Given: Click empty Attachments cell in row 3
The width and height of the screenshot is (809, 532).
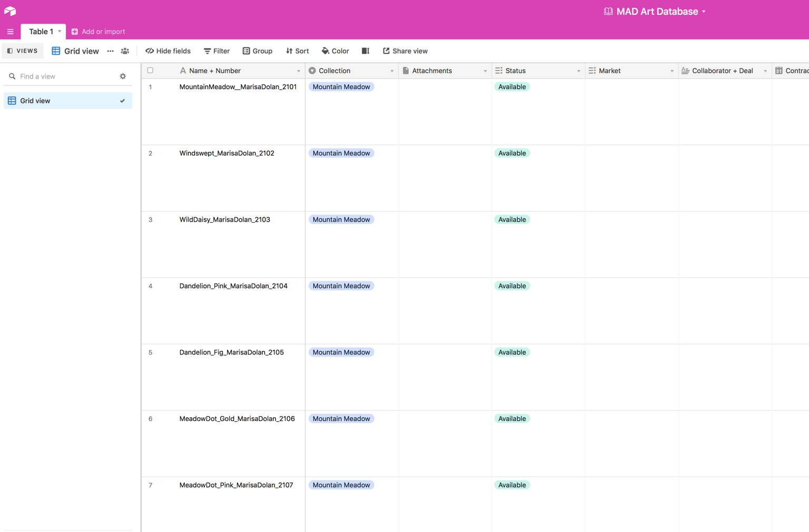Looking at the screenshot, I should tap(445, 244).
